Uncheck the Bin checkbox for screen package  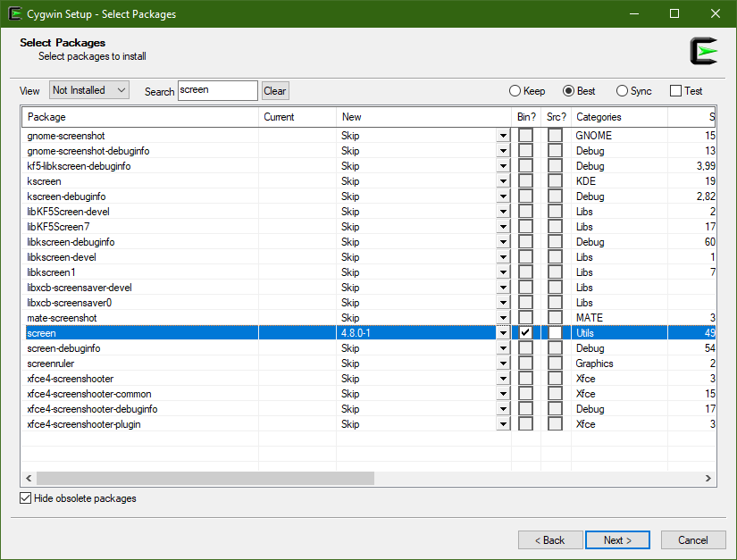tap(525, 333)
